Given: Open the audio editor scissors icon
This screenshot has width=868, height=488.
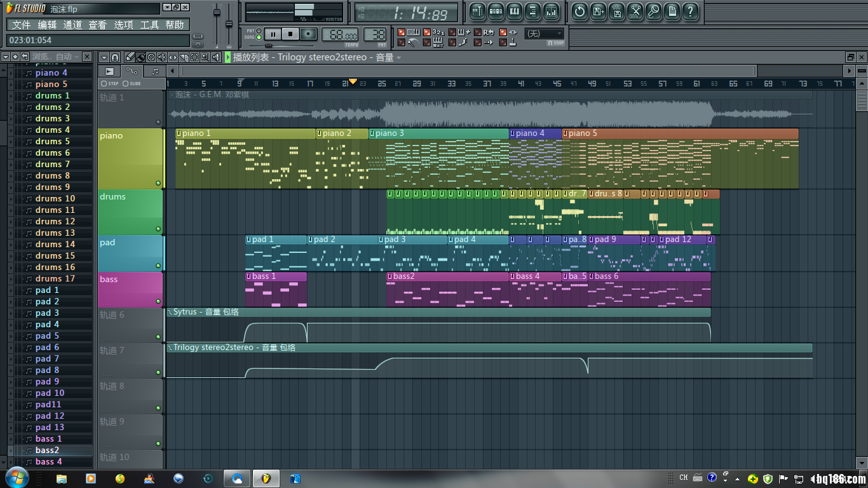Looking at the screenshot, I should tap(635, 11).
